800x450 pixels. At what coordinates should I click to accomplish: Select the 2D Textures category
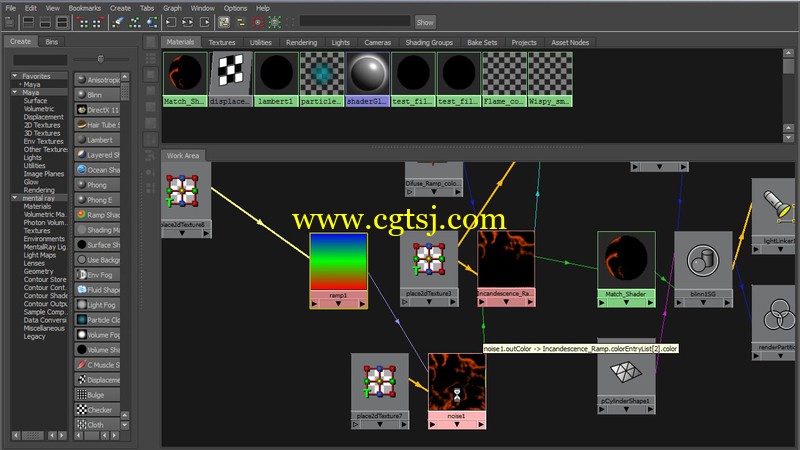[x=42, y=125]
